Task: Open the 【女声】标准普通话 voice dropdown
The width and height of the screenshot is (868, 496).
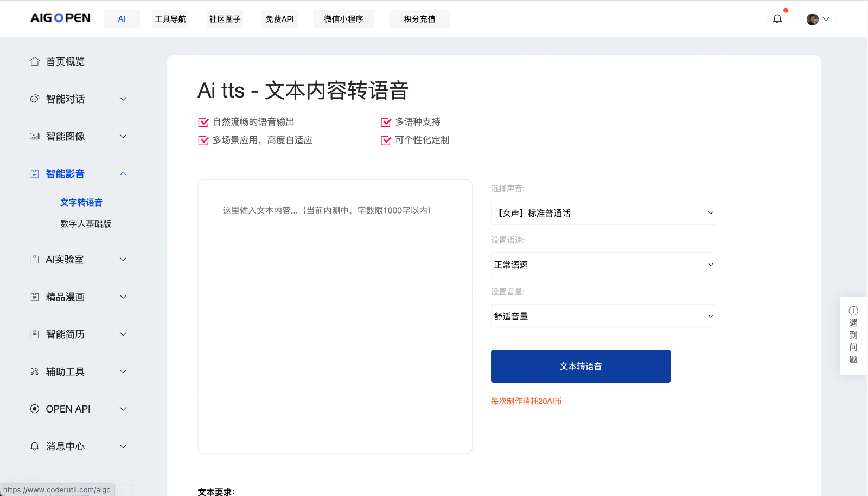Action: tap(603, 212)
